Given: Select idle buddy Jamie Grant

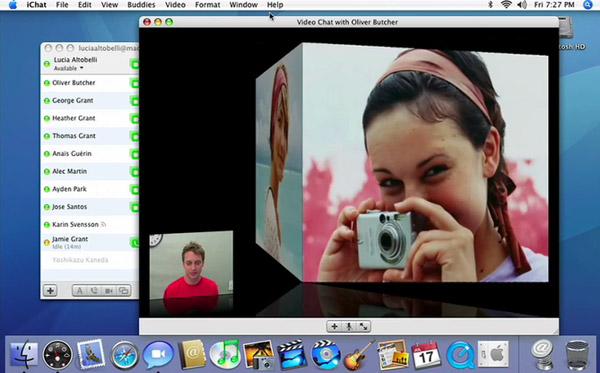Looking at the screenshot, I should (90, 243).
